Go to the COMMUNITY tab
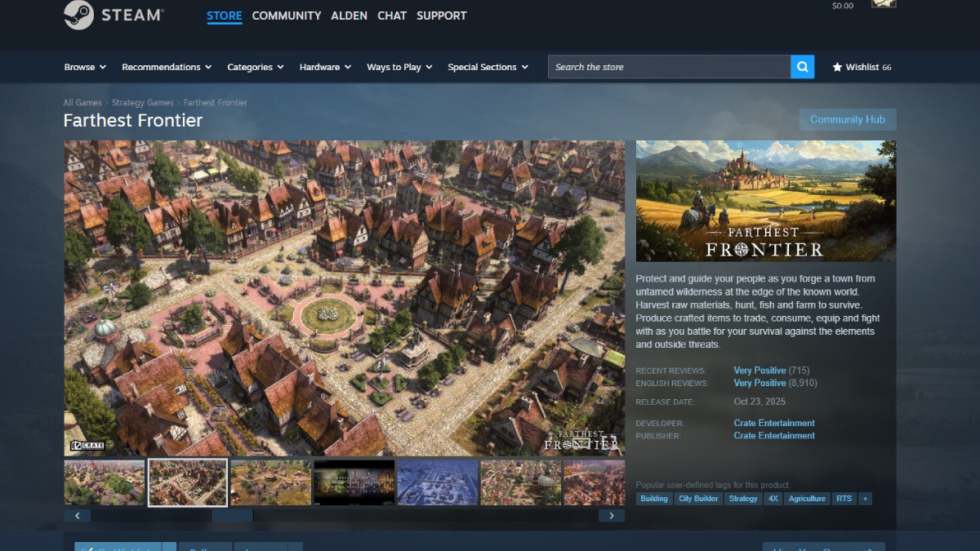The image size is (980, 551). pos(286,16)
